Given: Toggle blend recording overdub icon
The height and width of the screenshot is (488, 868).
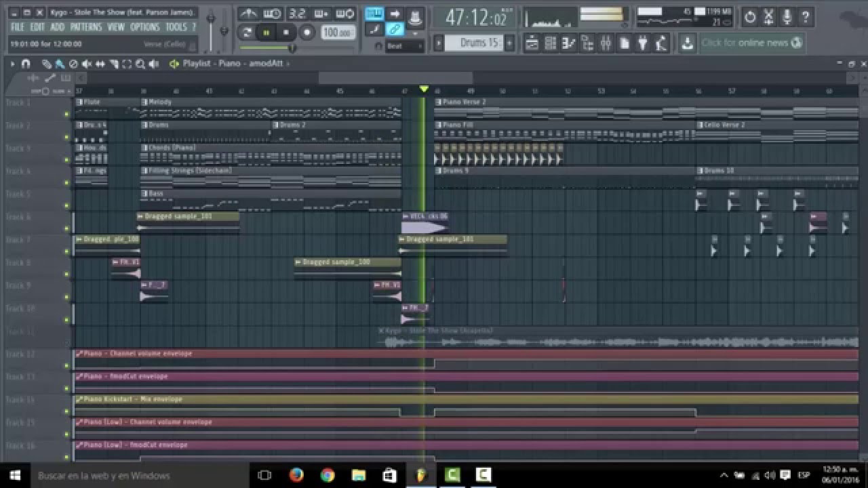Looking at the screenshot, I should [x=321, y=14].
